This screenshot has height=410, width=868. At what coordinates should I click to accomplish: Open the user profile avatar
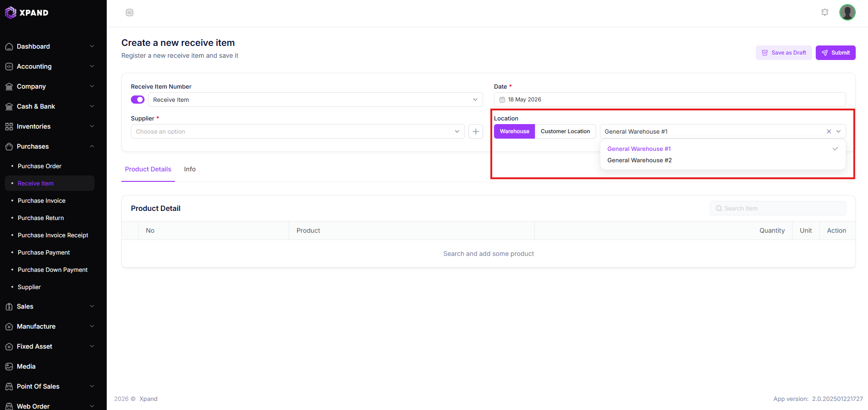[848, 12]
